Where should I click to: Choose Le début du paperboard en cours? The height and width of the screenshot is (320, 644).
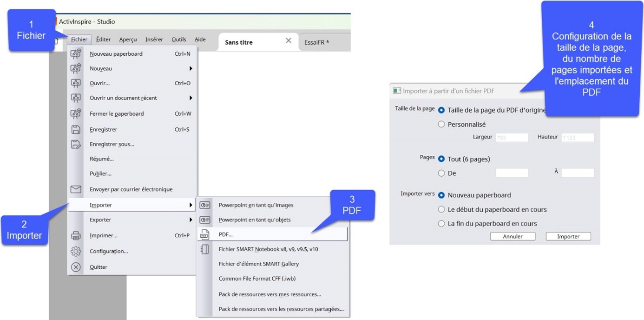[x=441, y=209]
